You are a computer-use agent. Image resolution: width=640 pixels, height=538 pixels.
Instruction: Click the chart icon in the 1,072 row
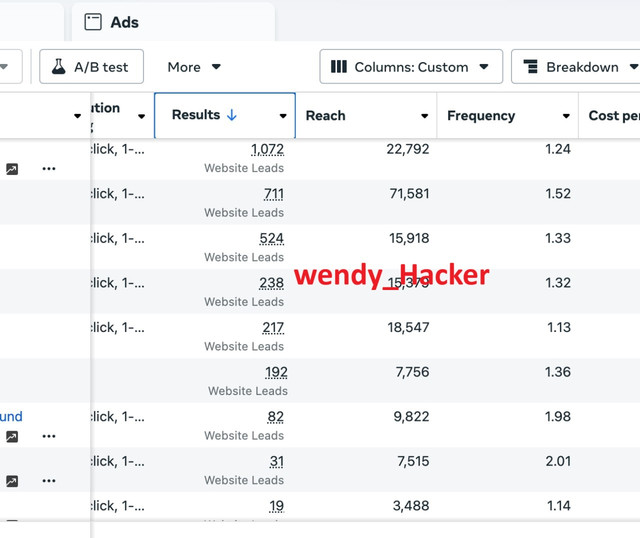tap(12, 169)
